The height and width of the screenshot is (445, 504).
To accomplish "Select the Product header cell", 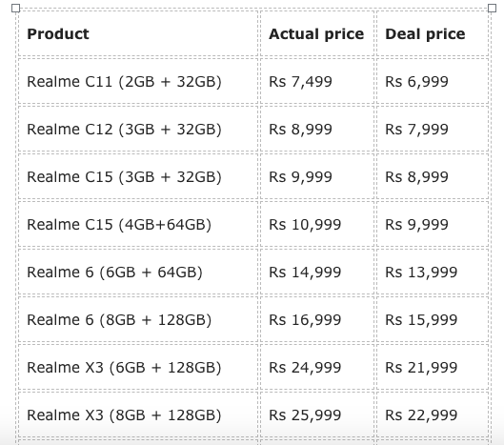I will (138, 33).
